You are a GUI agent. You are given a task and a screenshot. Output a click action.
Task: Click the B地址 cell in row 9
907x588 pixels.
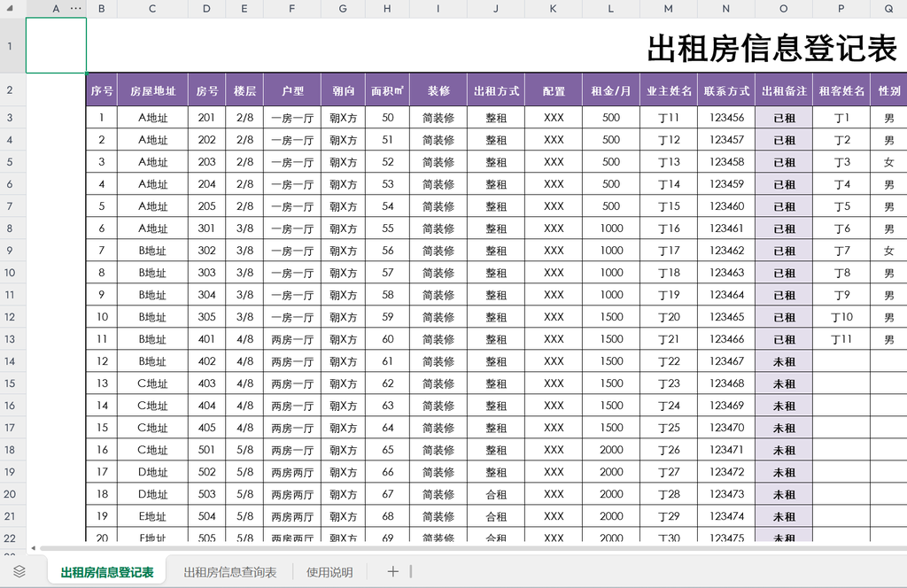click(x=152, y=251)
